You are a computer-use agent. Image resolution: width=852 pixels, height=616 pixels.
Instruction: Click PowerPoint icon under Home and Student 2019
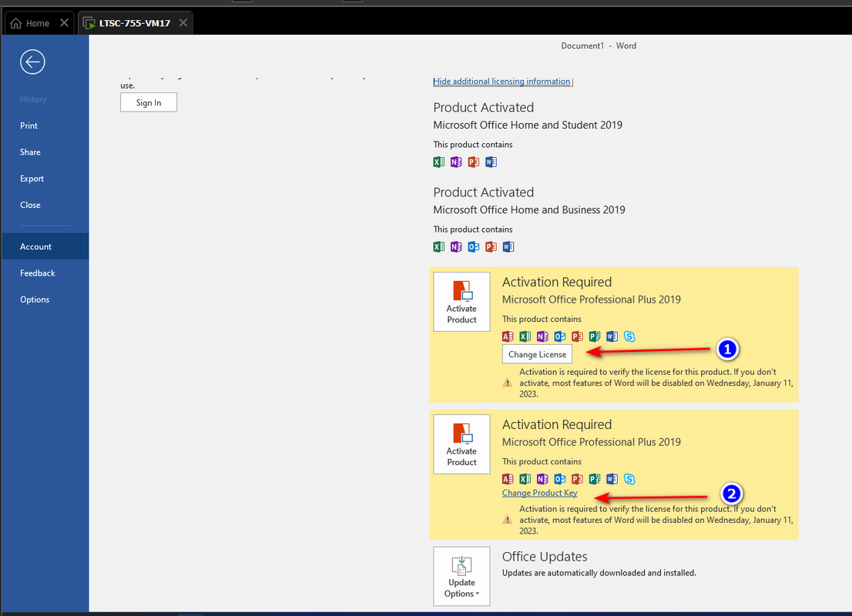pyautogui.click(x=473, y=162)
